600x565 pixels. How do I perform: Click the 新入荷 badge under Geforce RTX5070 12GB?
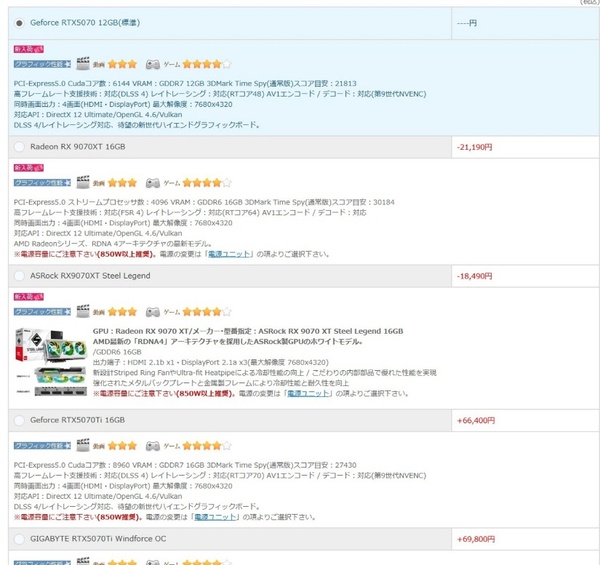[29, 49]
